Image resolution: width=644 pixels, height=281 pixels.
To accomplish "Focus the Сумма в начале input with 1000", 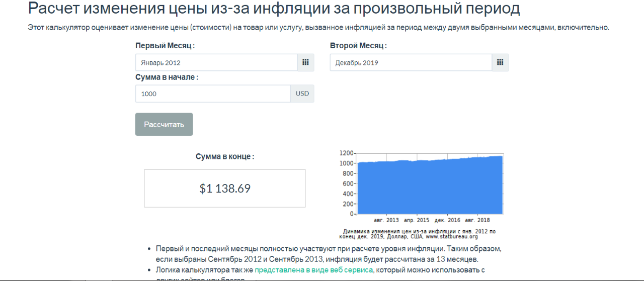I will (212, 93).
